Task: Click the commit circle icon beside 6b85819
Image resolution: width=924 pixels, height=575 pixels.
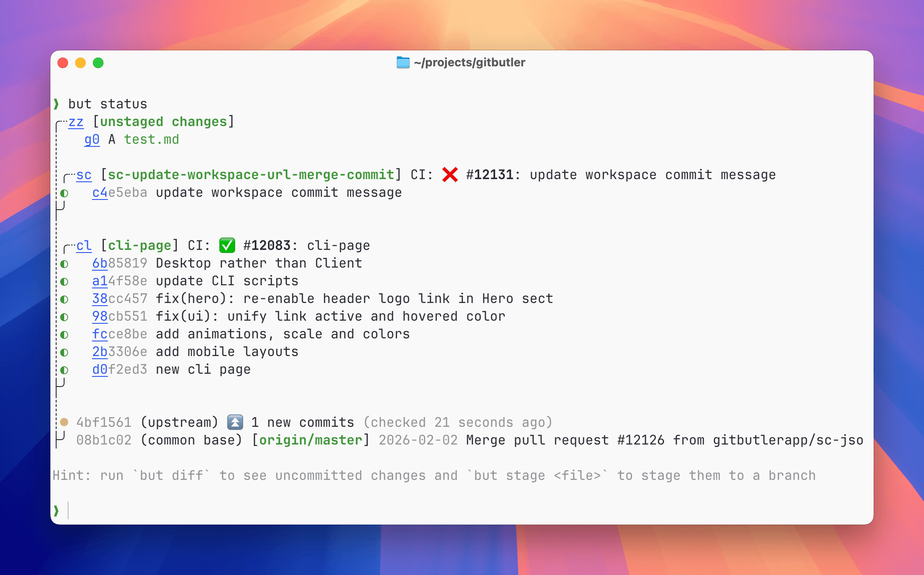Action: [x=64, y=263]
